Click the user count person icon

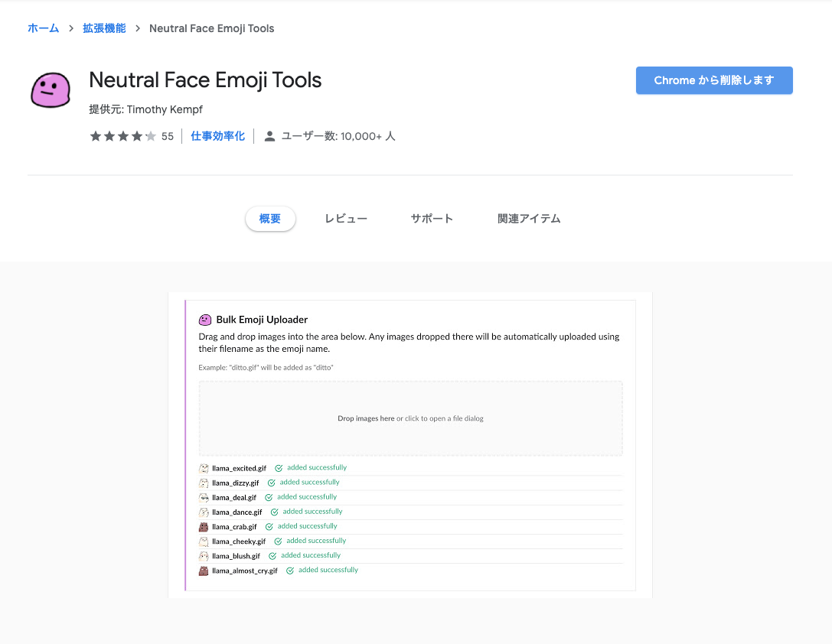[x=269, y=136]
